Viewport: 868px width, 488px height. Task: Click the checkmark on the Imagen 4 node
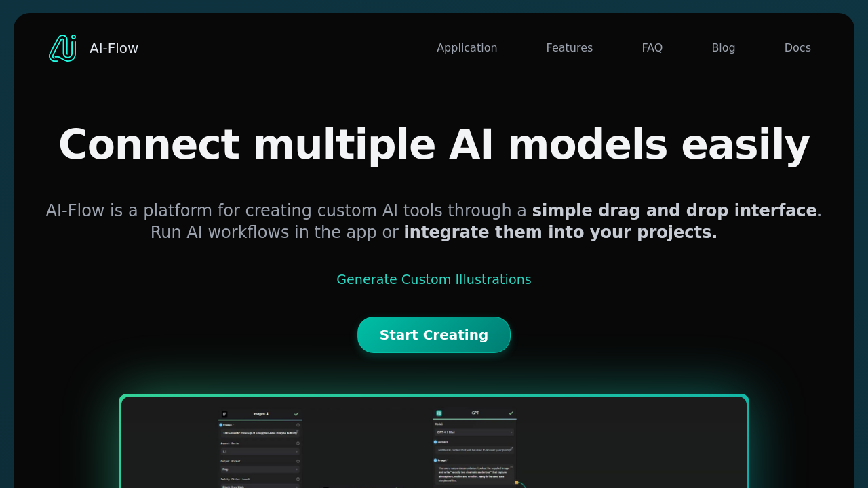click(x=296, y=414)
